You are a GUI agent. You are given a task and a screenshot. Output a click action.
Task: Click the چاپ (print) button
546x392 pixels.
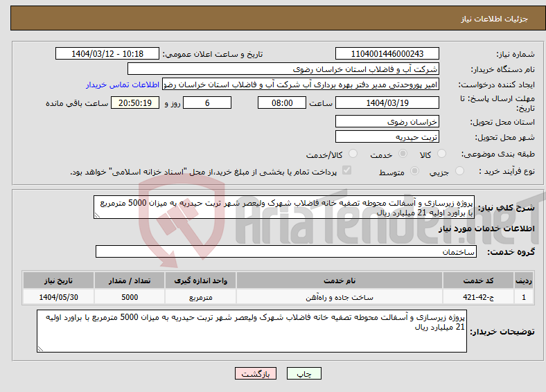[x=303, y=373]
